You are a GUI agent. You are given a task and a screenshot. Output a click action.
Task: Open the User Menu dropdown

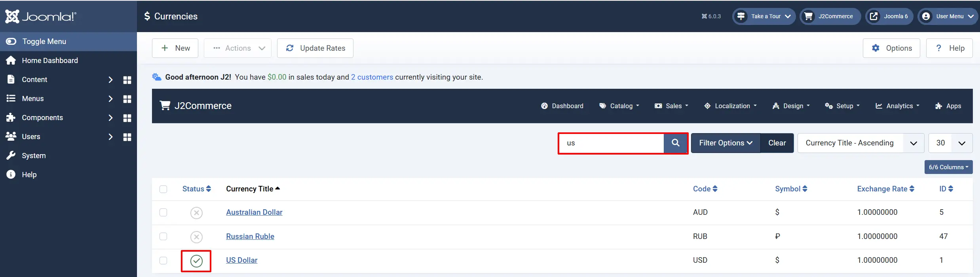pyautogui.click(x=949, y=16)
